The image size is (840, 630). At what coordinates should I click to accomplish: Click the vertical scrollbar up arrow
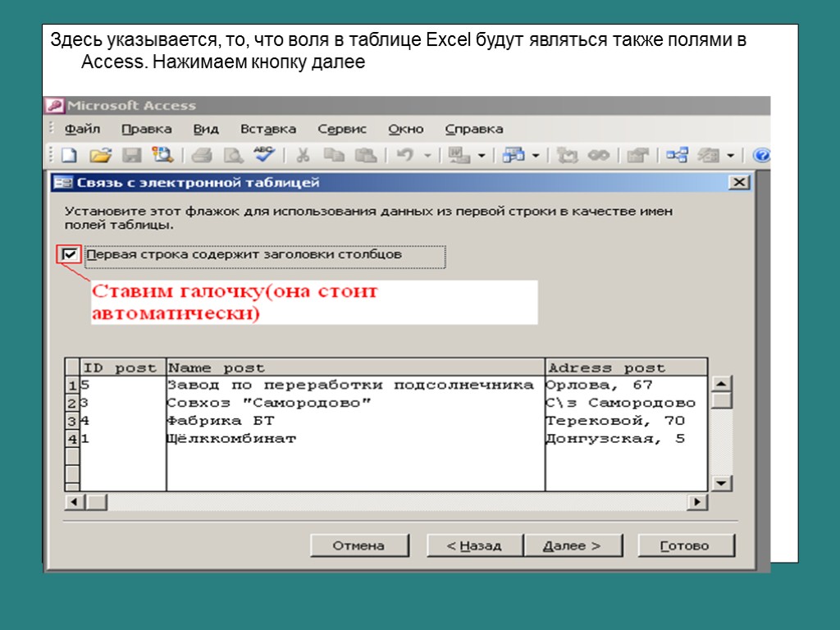coord(721,384)
